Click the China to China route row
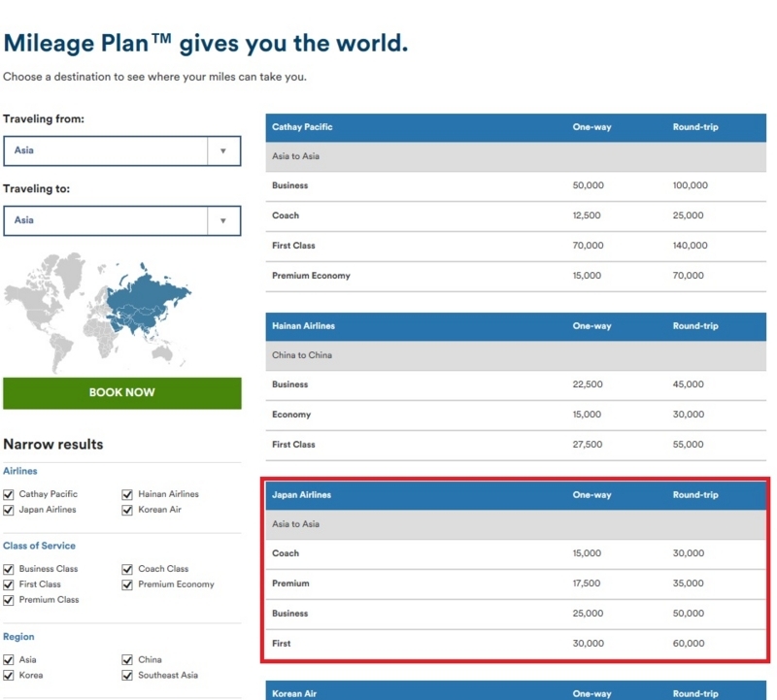This screenshot has height=700, width=777. point(516,355)
